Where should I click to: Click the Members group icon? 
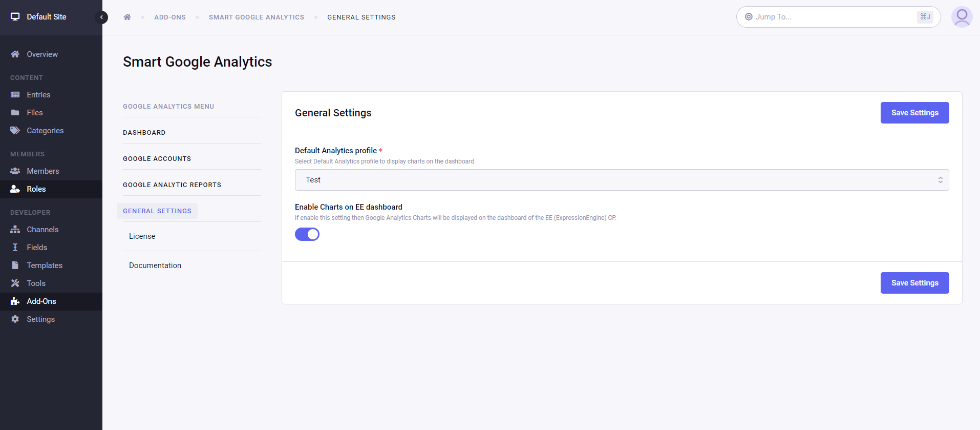pyautogui.click(x=15, y=171)
